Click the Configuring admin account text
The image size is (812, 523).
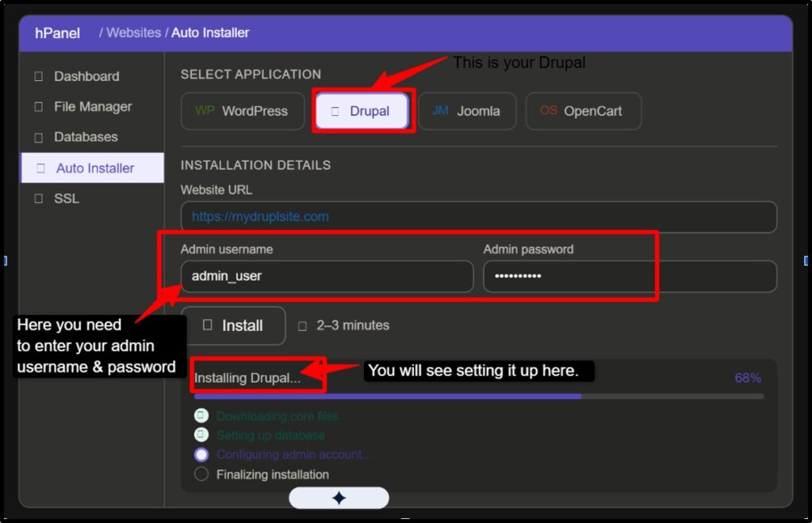pos(293,455)
